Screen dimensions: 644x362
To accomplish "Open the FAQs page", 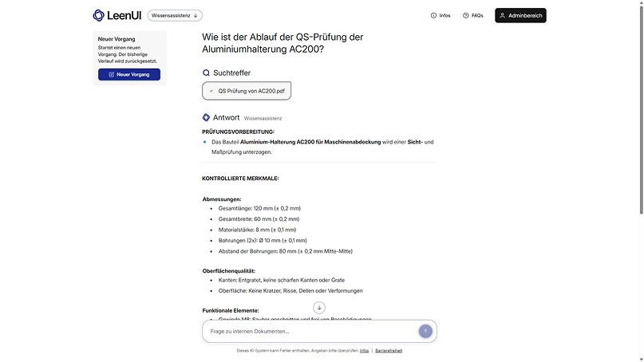I will tap(472, 15).
